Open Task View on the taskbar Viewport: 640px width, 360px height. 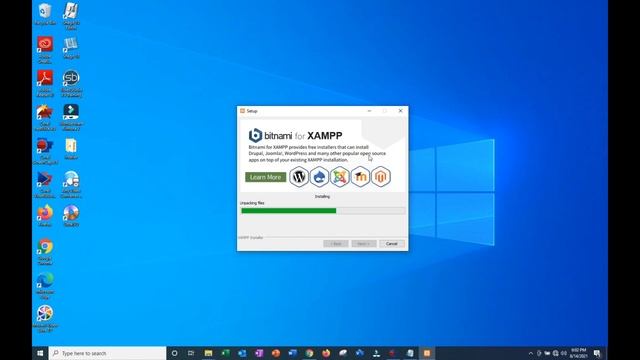point(191,353)
